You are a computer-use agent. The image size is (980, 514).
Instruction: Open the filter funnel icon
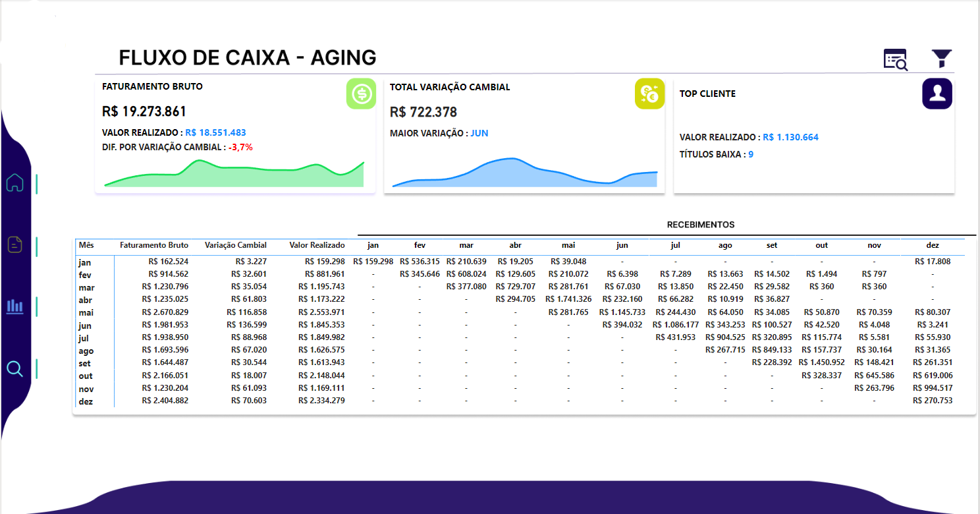[x=942, y=59]
